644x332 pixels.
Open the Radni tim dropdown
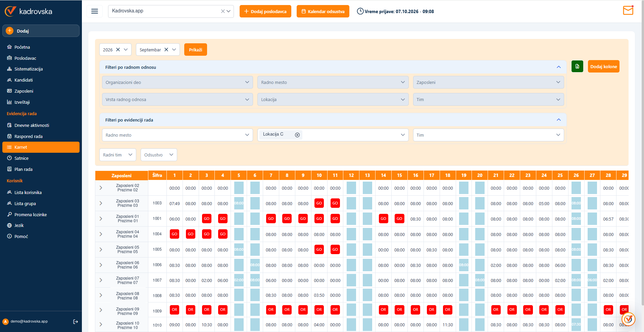pos(118,155)
